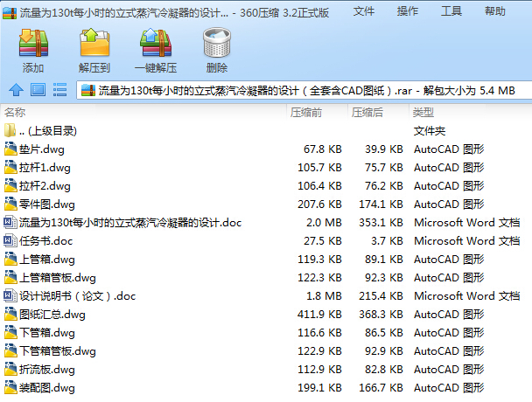Screen dimensions: 532x402
Task: Select the file name 下管箱管板.dwg
Action: tap(58, 350)
